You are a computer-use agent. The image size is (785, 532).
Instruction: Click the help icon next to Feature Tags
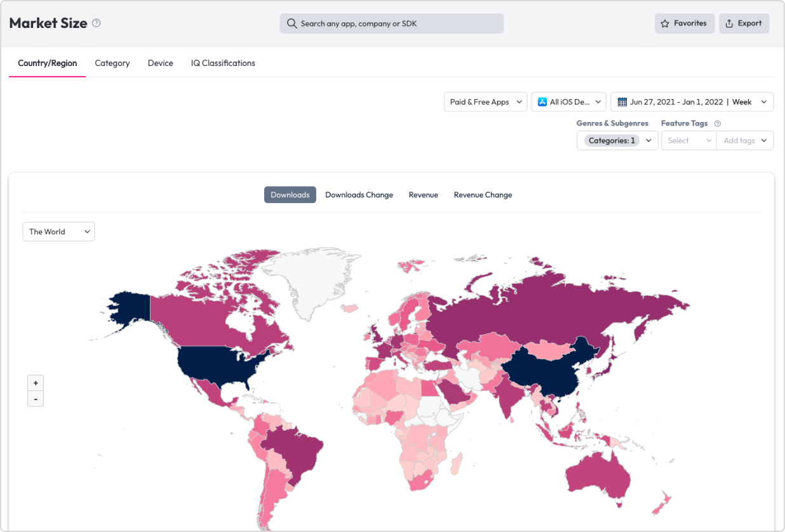point(718,124)
